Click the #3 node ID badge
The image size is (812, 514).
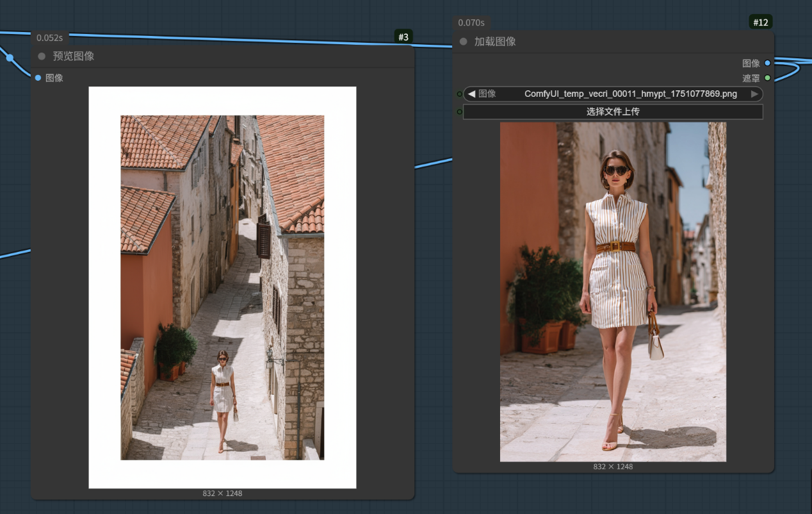pyautogui.click(x=403, y=37)
